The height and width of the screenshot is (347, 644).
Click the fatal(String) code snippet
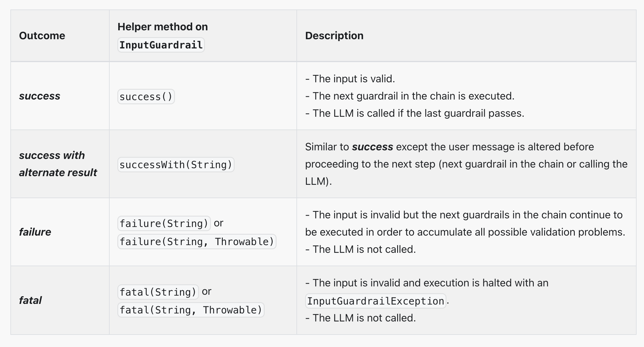coord(158,292)
